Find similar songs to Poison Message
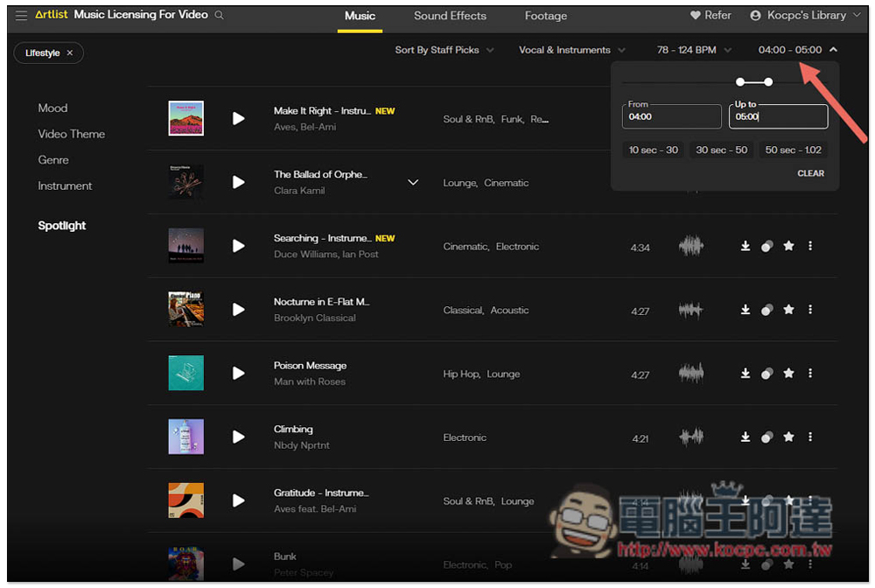The image size is (875, 588). [767, 374]
